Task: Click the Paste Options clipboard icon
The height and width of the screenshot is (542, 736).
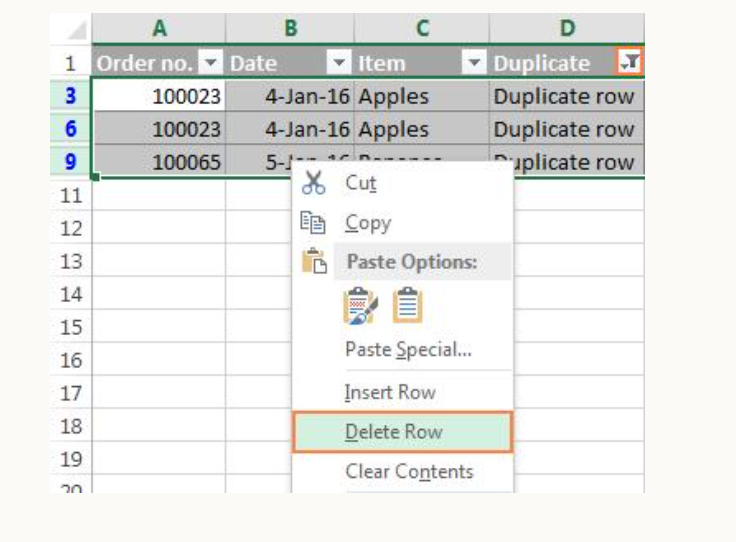Action: (x=314, y=261)
